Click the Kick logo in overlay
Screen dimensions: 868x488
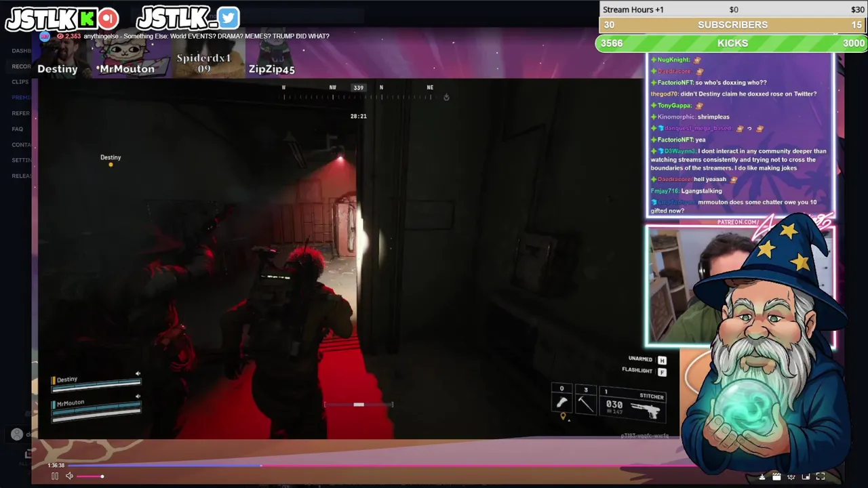click(87, 18)
